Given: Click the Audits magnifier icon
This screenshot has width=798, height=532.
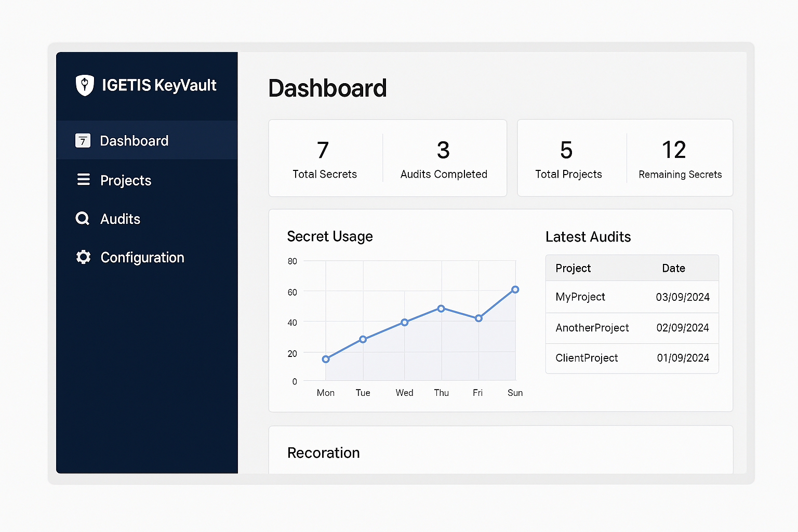Looking at the screenshot, I should (x=83, y=219).
